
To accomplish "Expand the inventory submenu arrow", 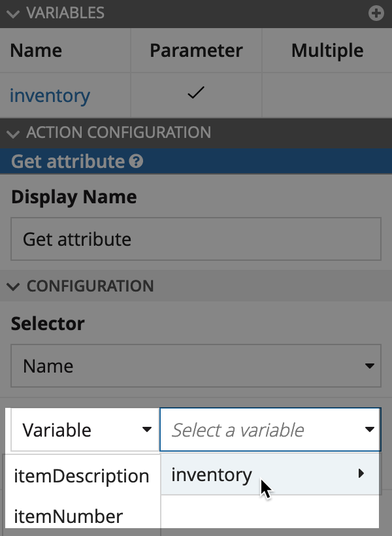I will [362, 475].
